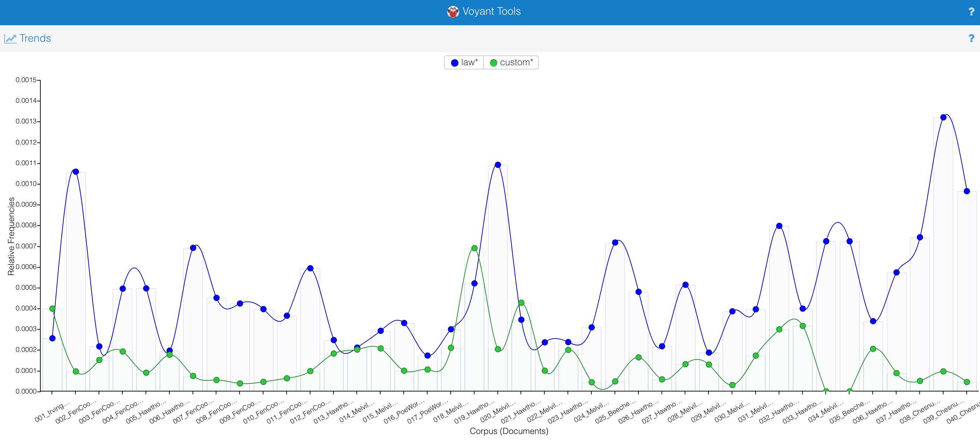Image resolution: width=980 pixels, height=442 pixels.
Task: Click law* data point at 002_FenCoo
Action: 76,172
